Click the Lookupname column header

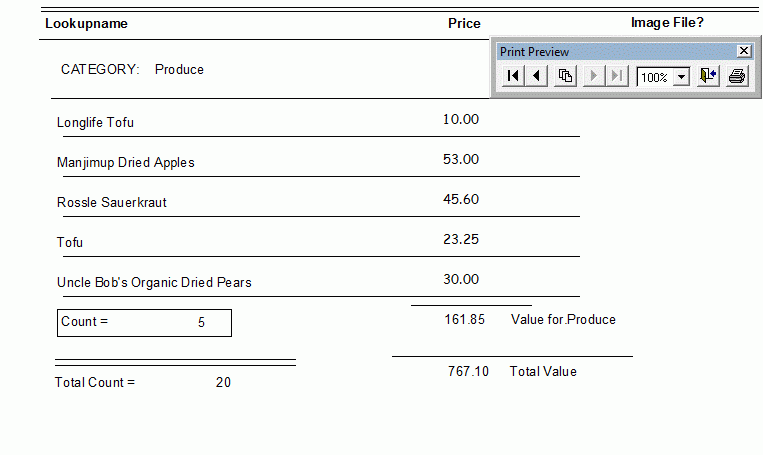86,23
